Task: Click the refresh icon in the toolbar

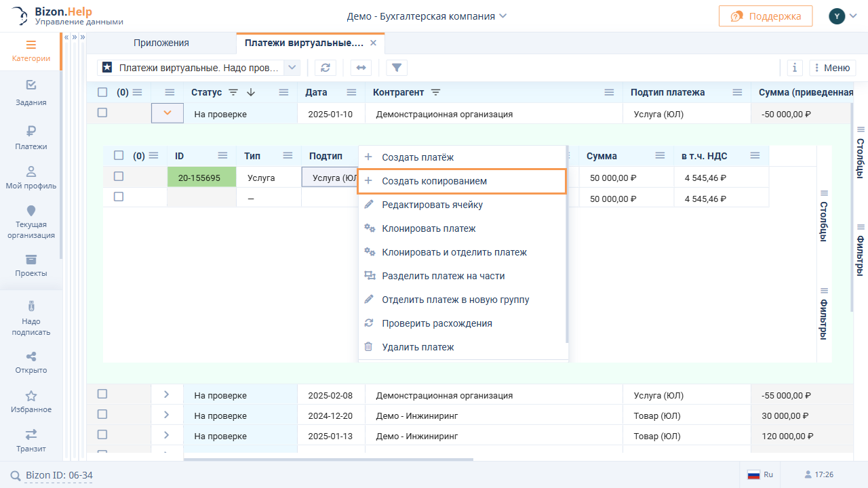Action: pos(325,68)
